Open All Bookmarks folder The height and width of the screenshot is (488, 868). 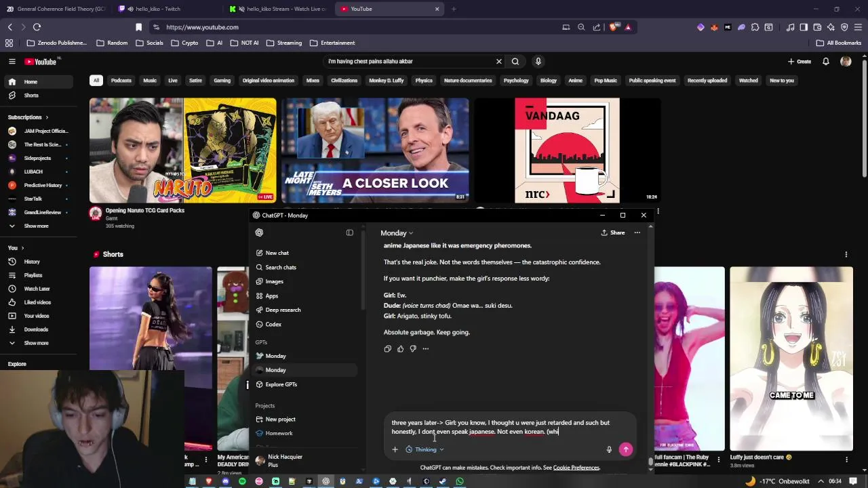tap(839, 43)
